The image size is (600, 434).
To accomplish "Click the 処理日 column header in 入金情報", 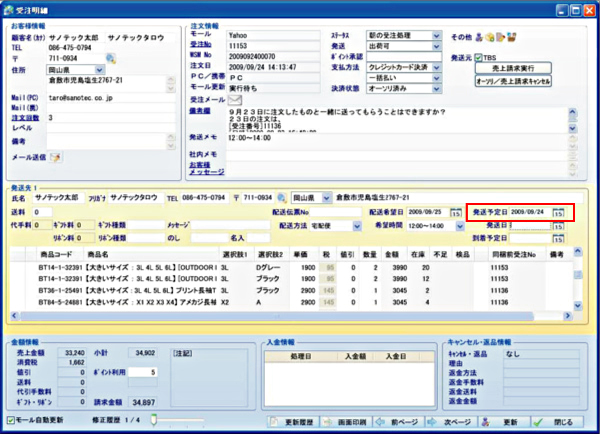I will click(301, 357).
